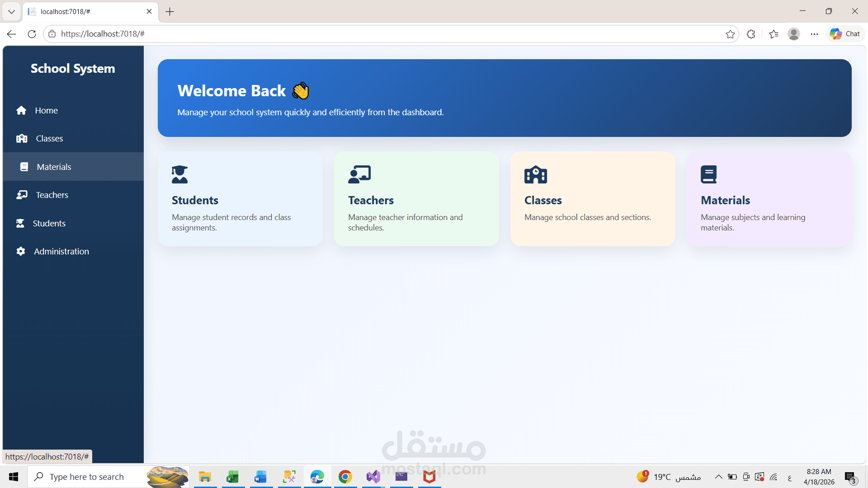Click the taskbar search box
The image size is (868, 488).
point(108,477)
